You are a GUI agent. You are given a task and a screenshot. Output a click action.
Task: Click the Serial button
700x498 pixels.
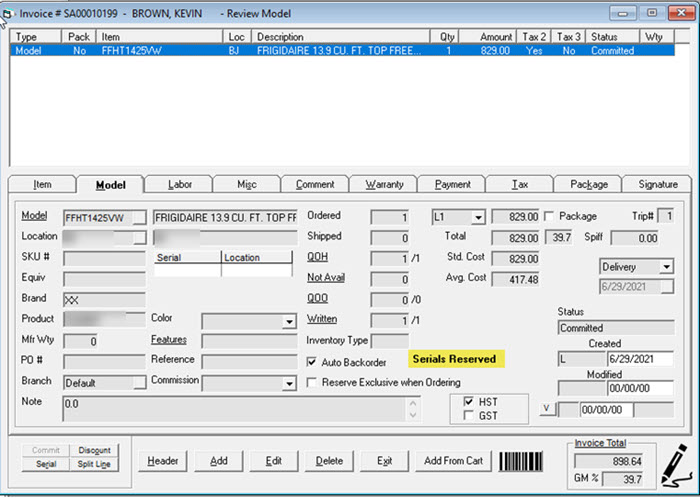pyautogui.click(x=46, y=464)
